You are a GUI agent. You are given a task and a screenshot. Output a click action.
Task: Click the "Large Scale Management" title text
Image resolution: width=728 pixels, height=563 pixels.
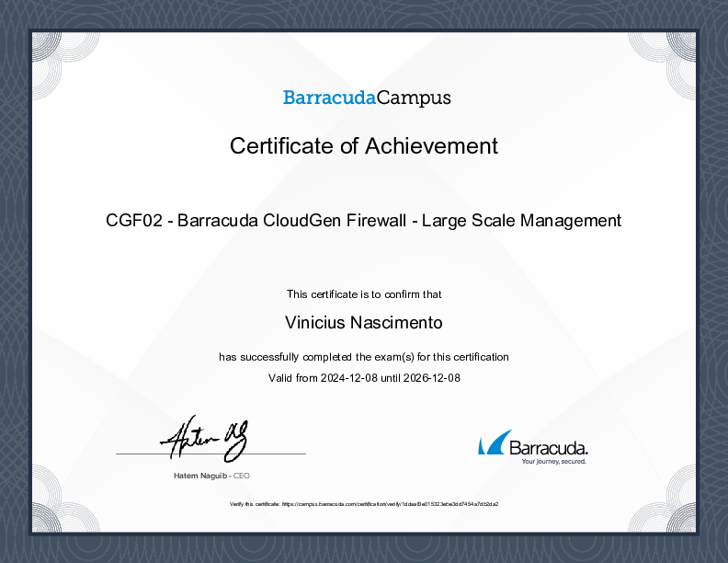tap(521, 221)
